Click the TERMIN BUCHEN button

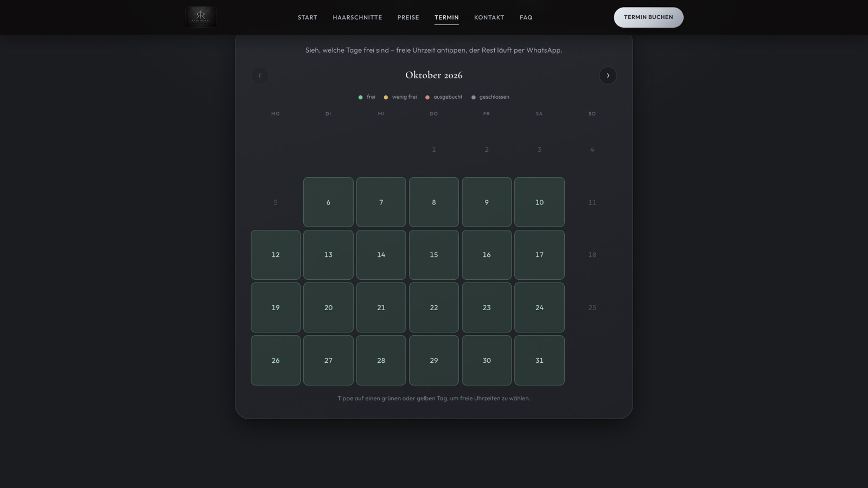[648, 17]
